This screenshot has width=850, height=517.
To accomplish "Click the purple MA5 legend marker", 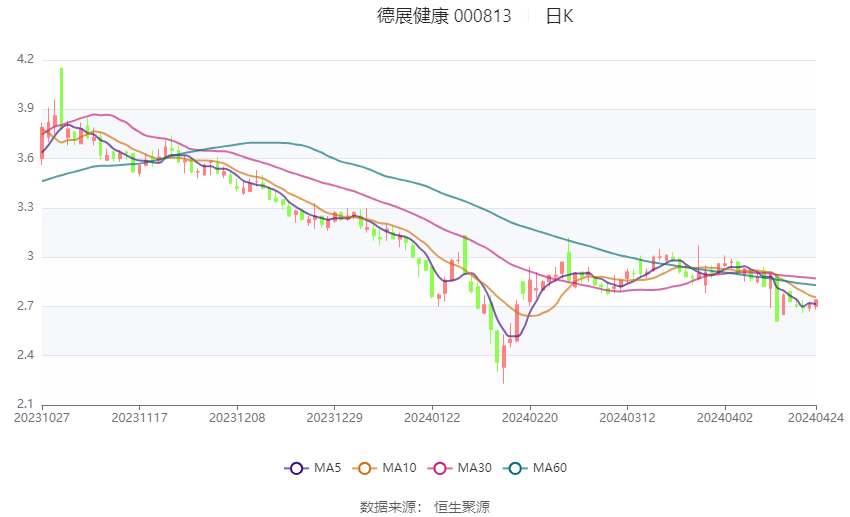I will [295, 467].
